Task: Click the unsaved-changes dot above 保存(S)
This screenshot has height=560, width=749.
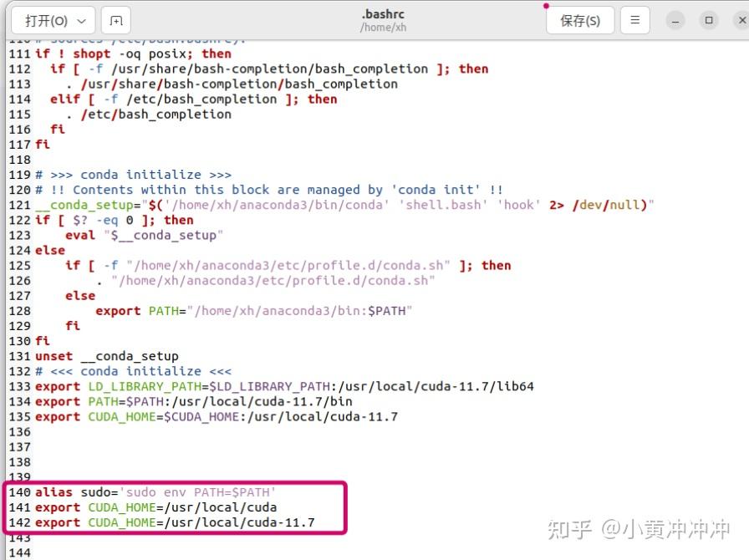Action: pyautogui.click(x=548, y=8)
